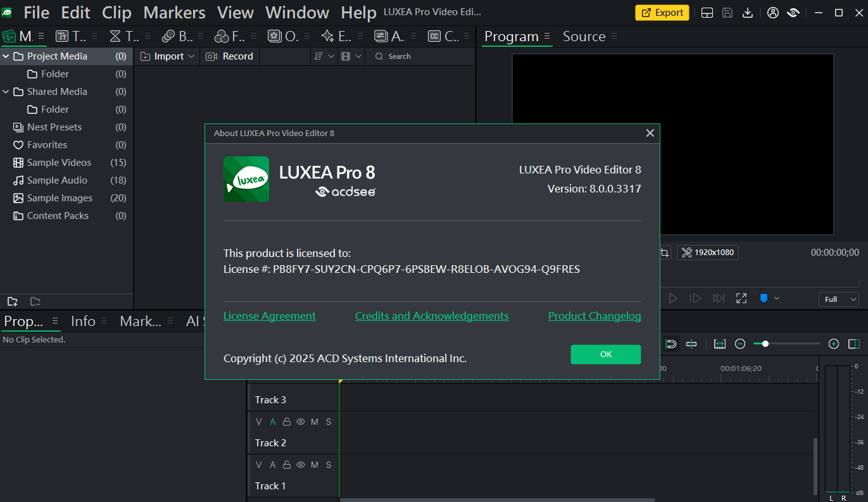Select Sample Videos in the media list
Viewport: 868px width, 502px height.
pyautogui.click(x=59, y=163)
